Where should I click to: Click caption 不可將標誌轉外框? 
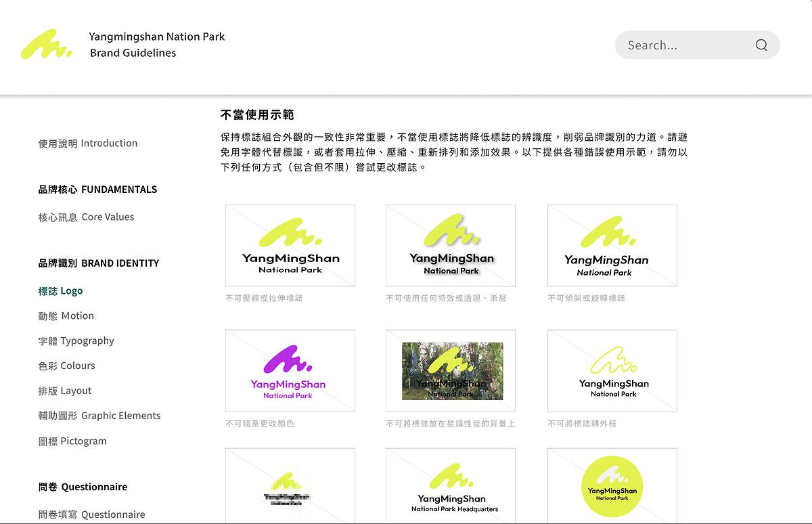click(x=582, y=424)
